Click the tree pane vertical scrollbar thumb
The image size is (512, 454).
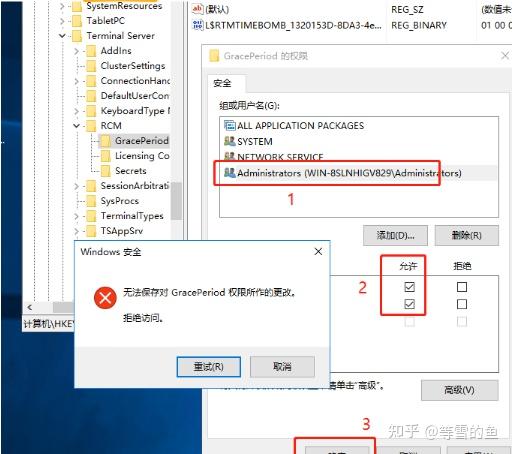[x=176, y=201]
